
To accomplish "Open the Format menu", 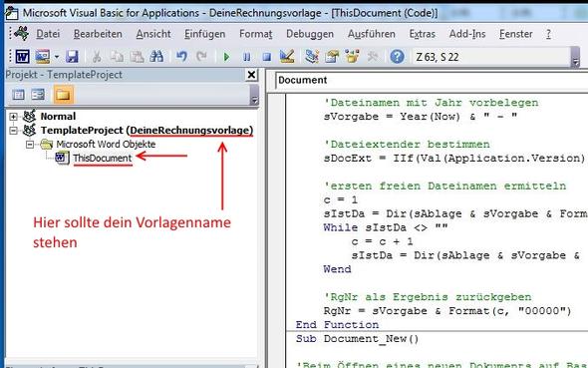I will (256, 34).
